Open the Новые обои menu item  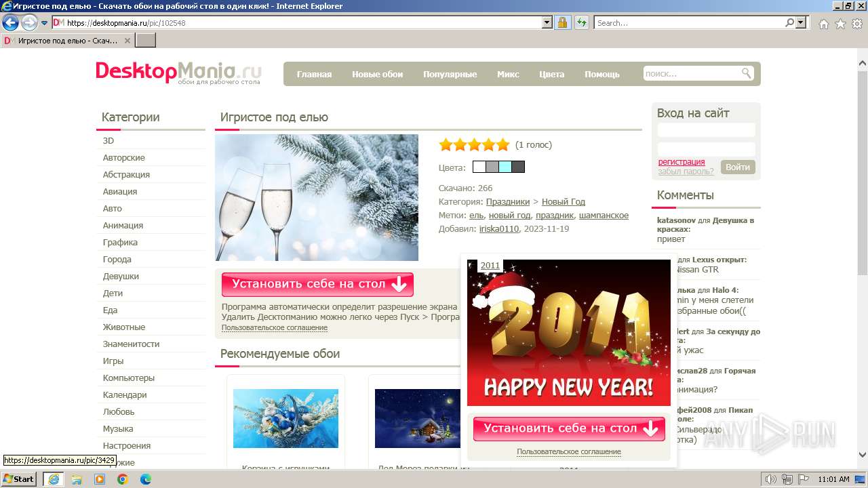(377, 74)
